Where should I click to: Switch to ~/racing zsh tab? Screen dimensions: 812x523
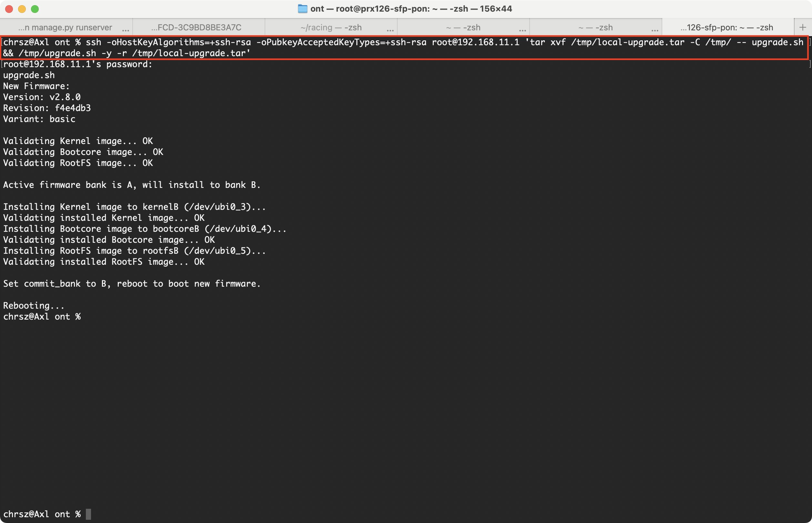point(331,27)
